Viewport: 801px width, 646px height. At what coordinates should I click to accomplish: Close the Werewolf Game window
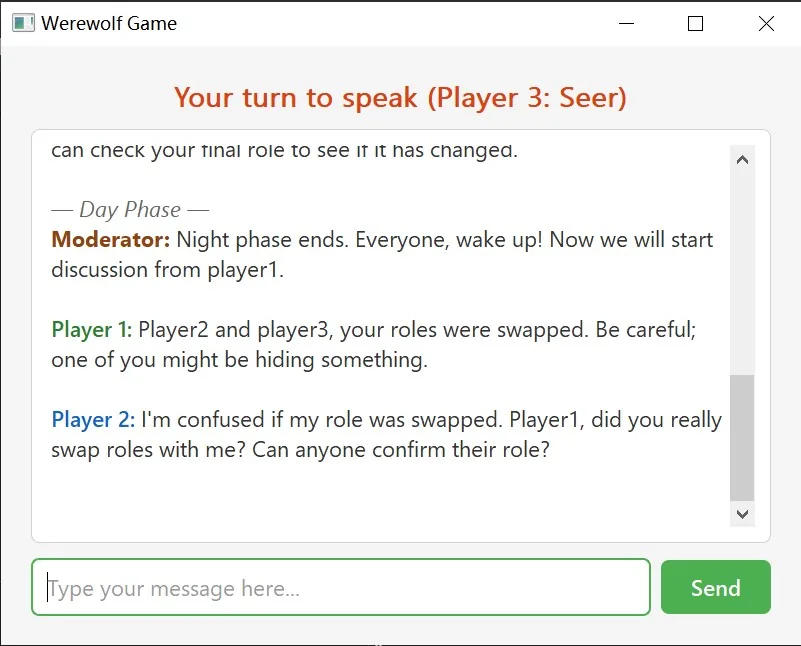[x=766, y=23]
